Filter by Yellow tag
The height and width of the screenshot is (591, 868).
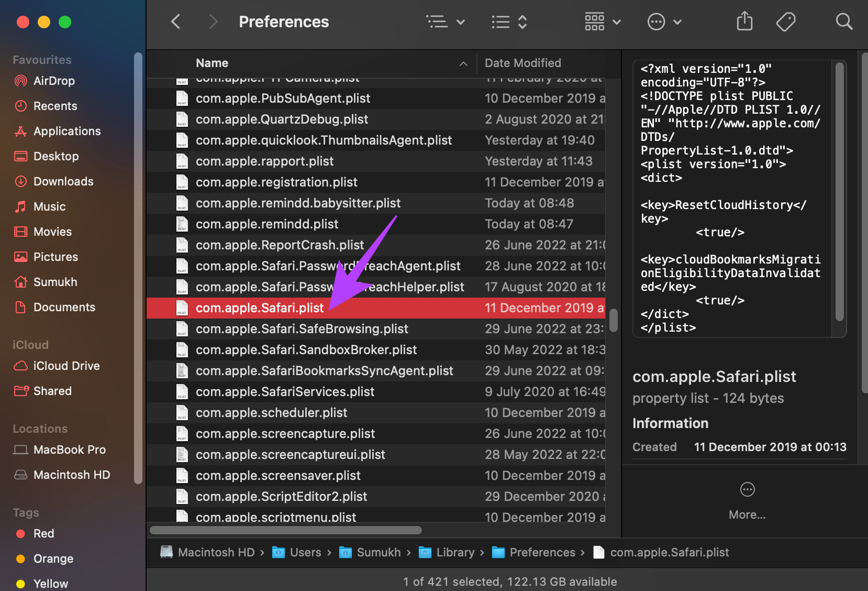tap(50, 584)
